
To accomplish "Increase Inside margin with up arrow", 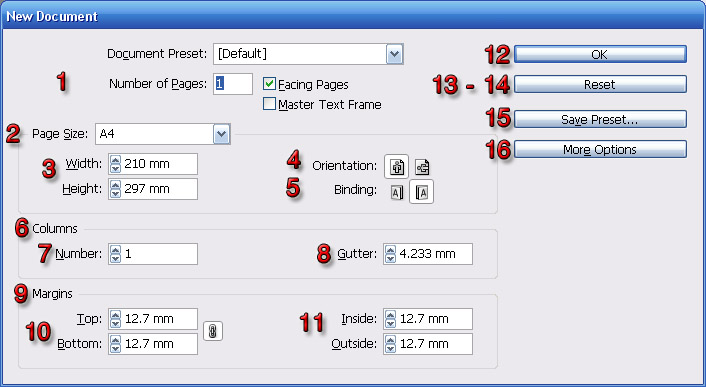I will click(x=390, y=315).
